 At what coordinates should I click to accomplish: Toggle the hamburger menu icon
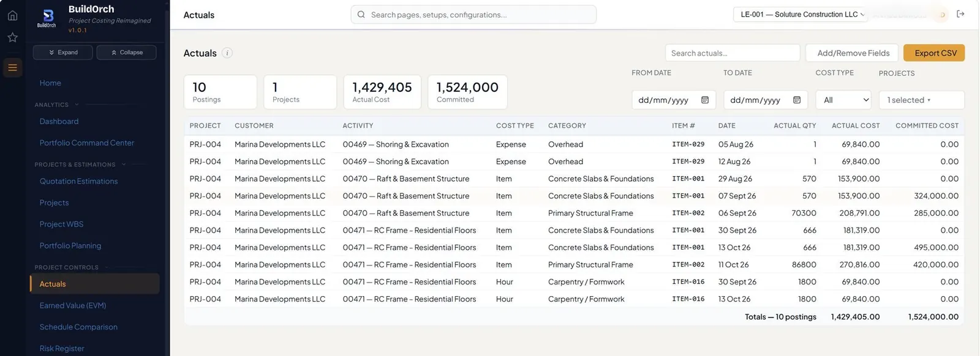(12, 67)
